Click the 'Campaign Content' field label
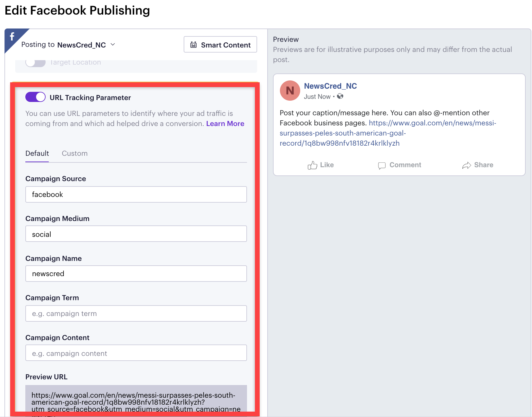This screenshot has height=417, width=532. click(x=57, y=338)
